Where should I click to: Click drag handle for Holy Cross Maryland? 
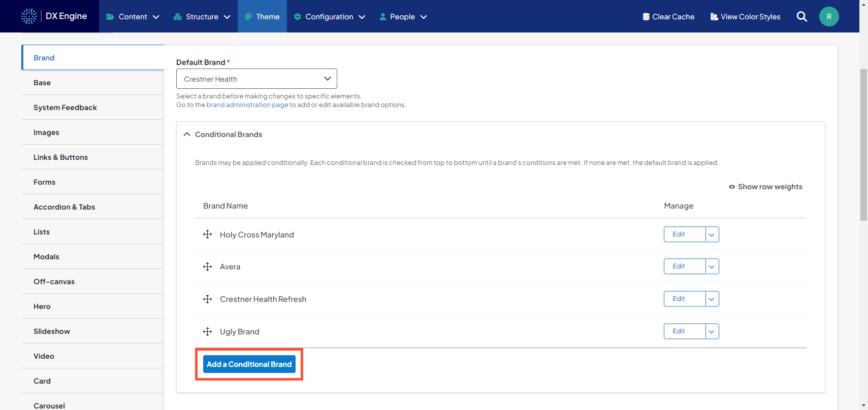[207, 234]
